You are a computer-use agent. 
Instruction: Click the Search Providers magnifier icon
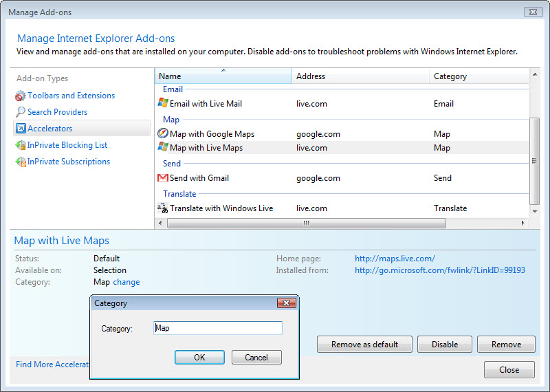click(21, 112)
